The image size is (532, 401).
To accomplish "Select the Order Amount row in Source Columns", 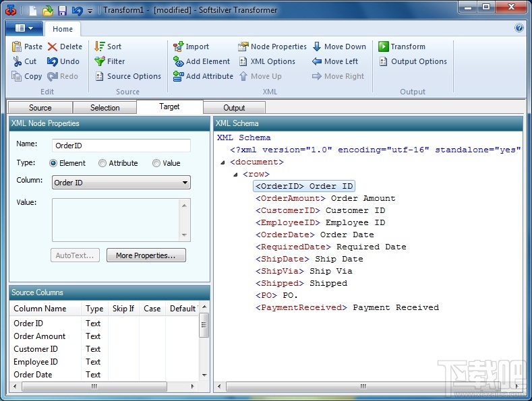I will (105, 336).
